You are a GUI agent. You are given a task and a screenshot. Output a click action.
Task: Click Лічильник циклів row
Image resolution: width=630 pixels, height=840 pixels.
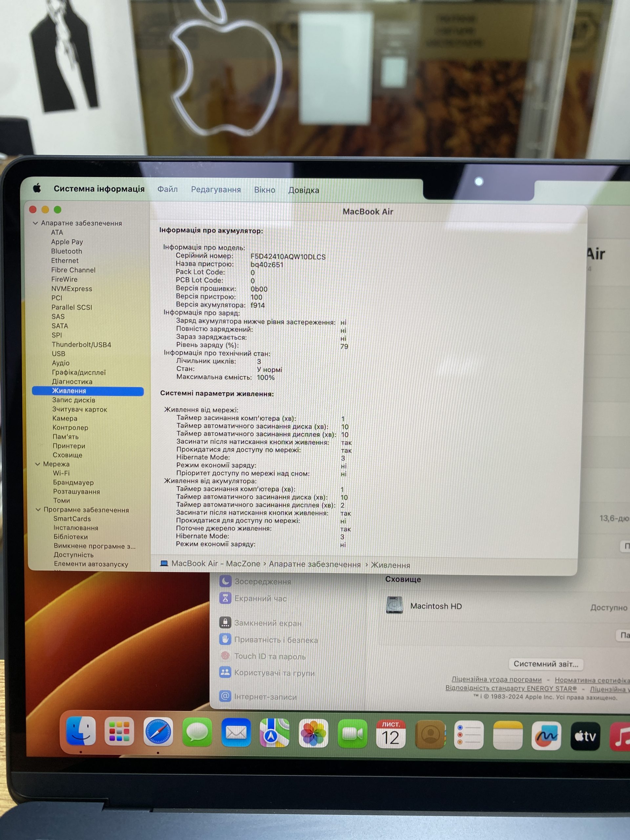(218, 361)
